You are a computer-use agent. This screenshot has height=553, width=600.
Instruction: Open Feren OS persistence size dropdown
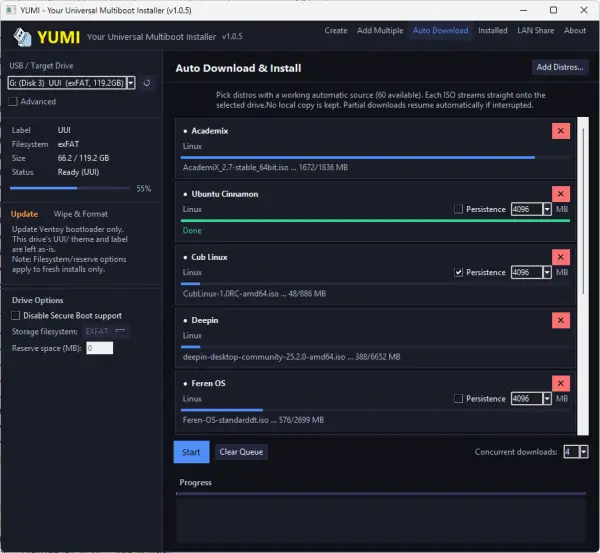(x=547, y=398)
